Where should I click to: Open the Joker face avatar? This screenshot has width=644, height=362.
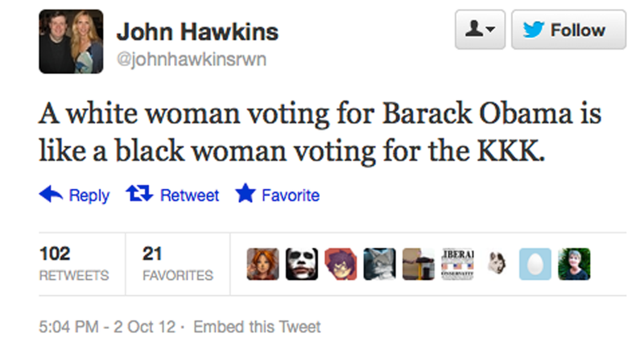301,264
